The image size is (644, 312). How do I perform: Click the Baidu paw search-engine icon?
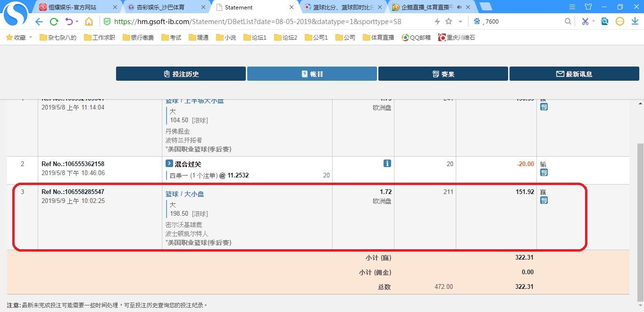click(477, 22)
